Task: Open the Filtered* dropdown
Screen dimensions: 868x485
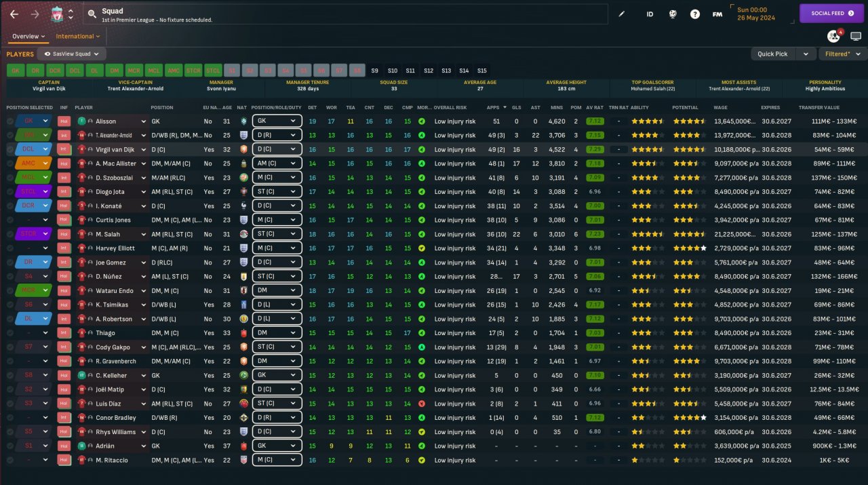Action: 842,54
